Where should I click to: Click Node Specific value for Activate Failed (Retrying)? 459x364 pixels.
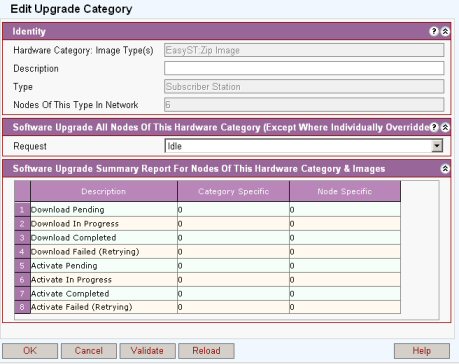coord(345,307)
